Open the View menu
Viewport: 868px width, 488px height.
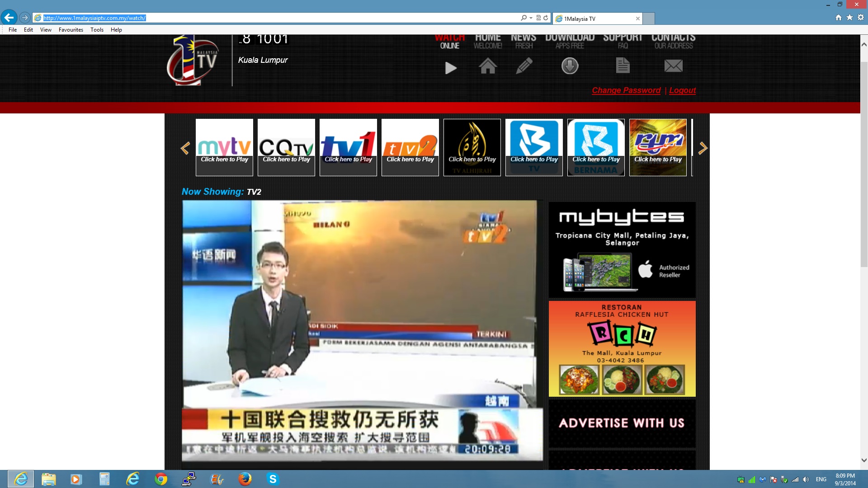[x=46, y=30]
